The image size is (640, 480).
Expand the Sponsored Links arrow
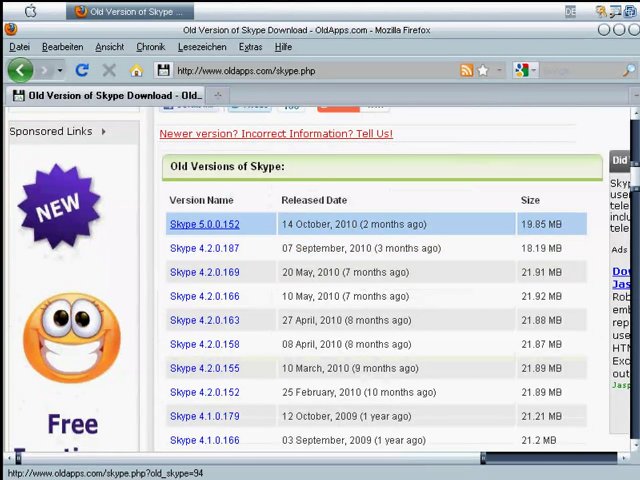(103, 131)
